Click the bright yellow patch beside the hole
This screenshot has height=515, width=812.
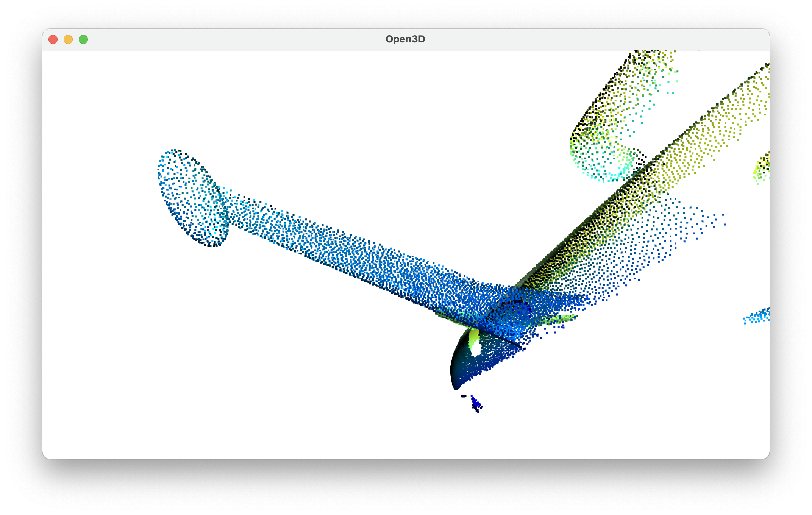[473, 336]
